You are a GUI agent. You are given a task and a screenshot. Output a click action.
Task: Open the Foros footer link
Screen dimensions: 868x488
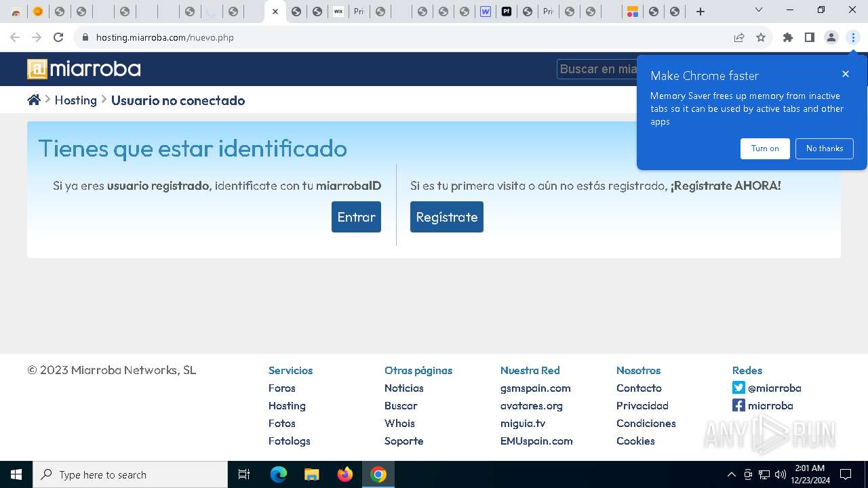(282, 388)
